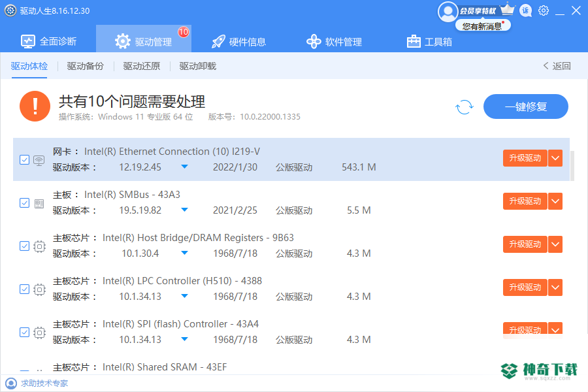Click 升级驱动 for SPI (flash) Controller

525,329
